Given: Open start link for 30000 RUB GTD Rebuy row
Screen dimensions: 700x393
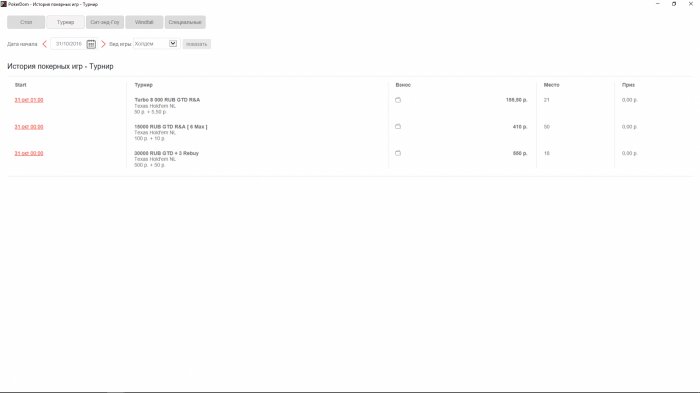Looking at the screenshot, I should (x=29, y=153).
